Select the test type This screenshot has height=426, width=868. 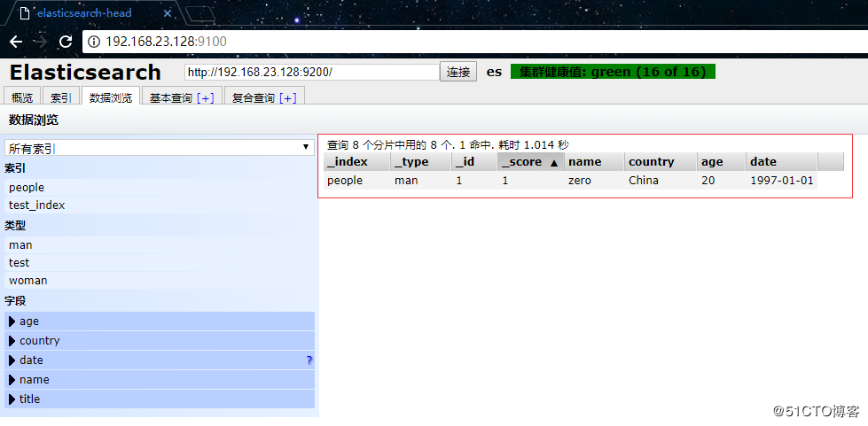(x=160, y=263)
